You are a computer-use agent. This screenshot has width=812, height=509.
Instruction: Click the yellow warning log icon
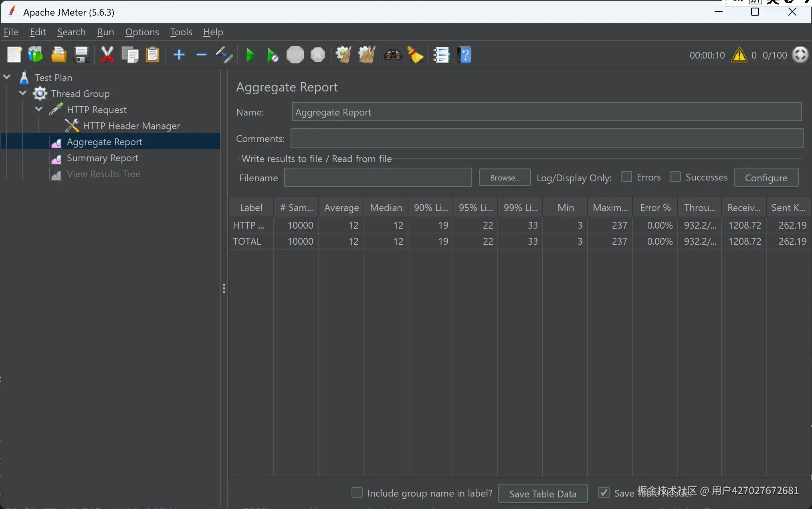[739, 55]
